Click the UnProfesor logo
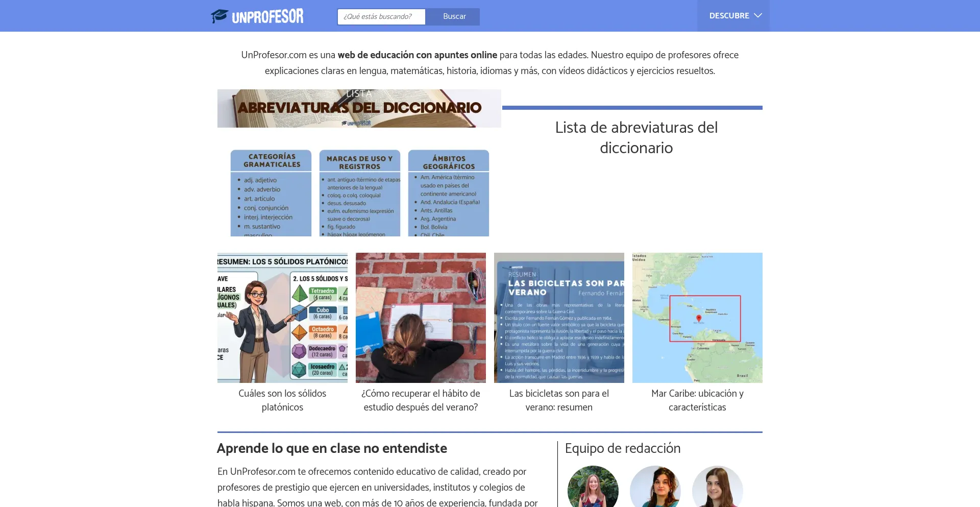Screen dimensions: 980x507 point(257,16)
